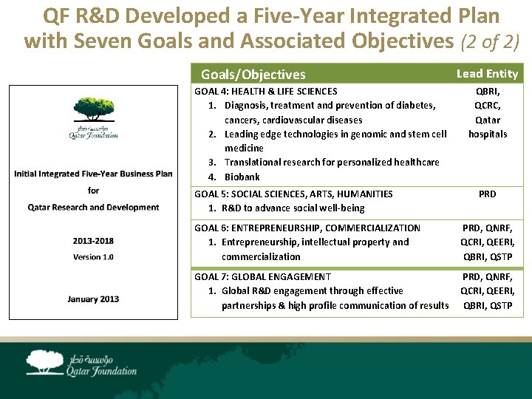Screen dimensions: 532x399
Task: Select the slide title 'QF R&D Developed a Five-Year Integrated Plan'
Action: click(271, 16)
